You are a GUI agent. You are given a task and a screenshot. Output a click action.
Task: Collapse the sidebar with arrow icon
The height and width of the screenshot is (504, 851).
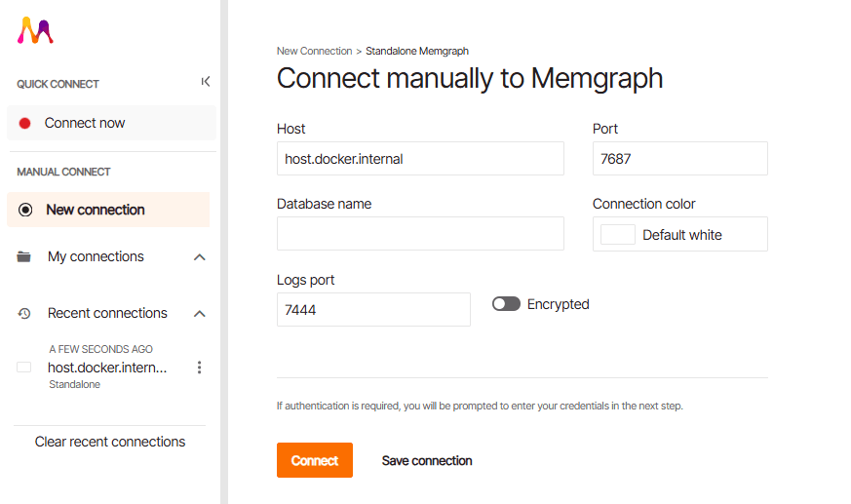[205, 81]
